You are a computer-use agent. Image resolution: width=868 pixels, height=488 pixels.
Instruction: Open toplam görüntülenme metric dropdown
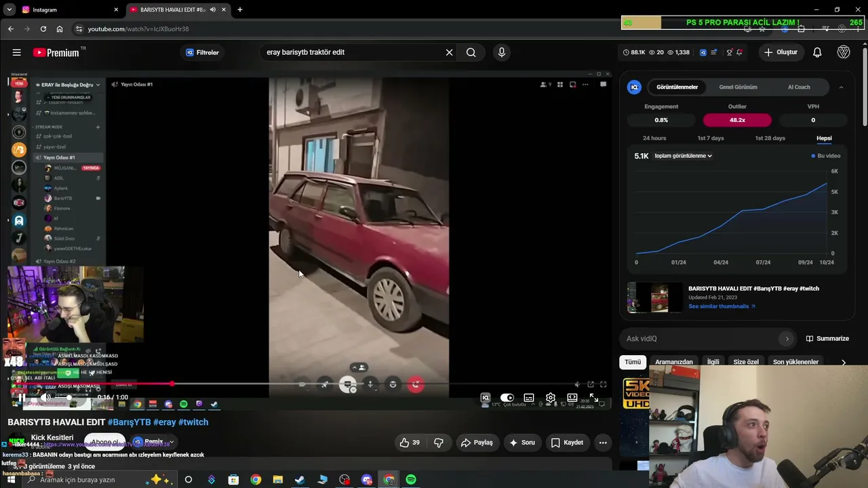tap(683, 156)
